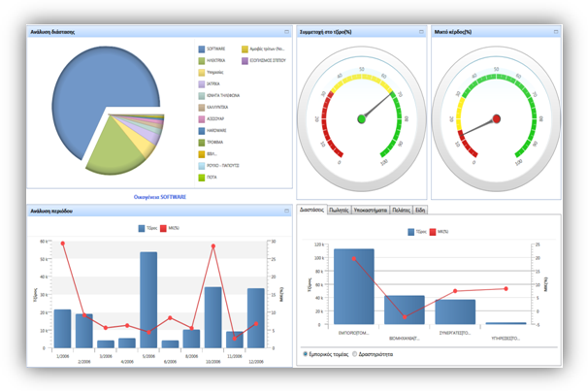Screen dimensions: 588x391
Task: Click the Ανάλυση διάστασης panel title
Action: tap(52, 32)
